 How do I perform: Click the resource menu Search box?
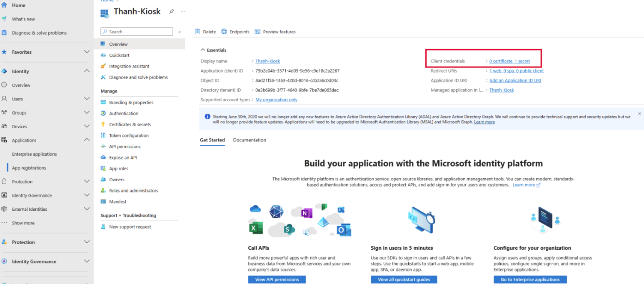(137, 32)
